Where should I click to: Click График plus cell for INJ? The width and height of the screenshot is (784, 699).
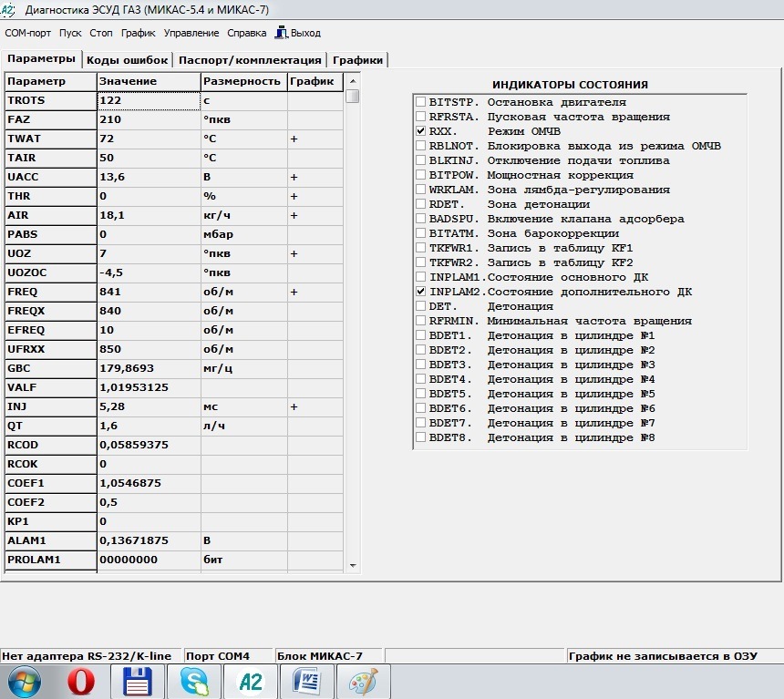(x=315, y=406)
